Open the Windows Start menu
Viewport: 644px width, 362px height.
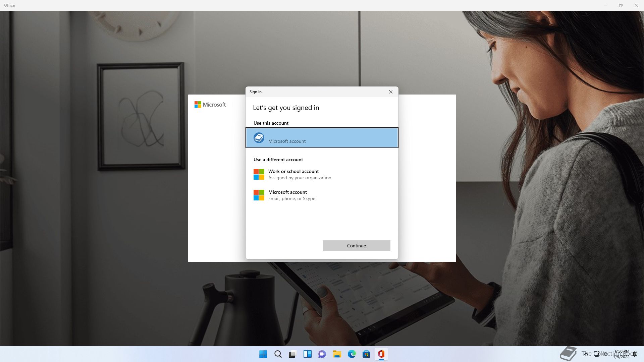(263, 354)
